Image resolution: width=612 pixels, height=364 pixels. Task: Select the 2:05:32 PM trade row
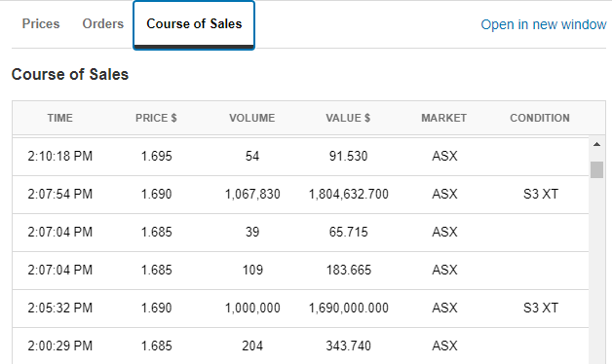[x=300, y=309]
